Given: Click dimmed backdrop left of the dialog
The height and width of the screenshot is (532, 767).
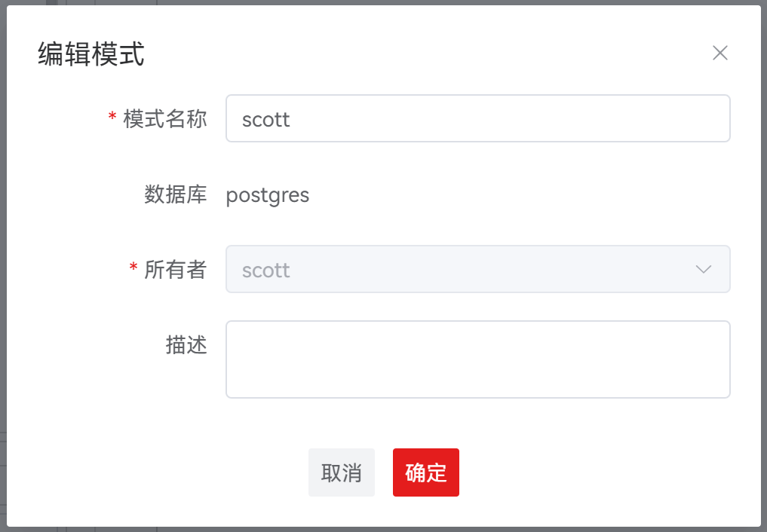Looking at the screenshot, I should tap(3, 266).
